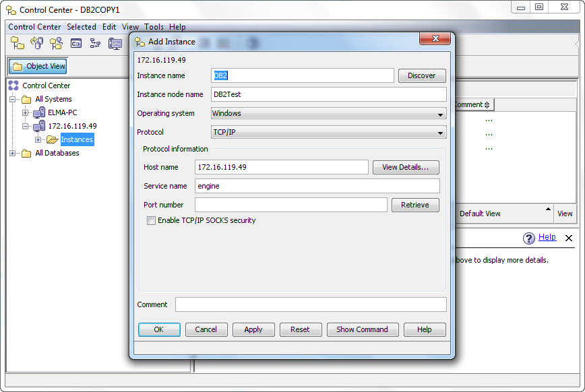Expand the All Databases tree node
Viewport: 585px width, 392px height.
point(12,154)
